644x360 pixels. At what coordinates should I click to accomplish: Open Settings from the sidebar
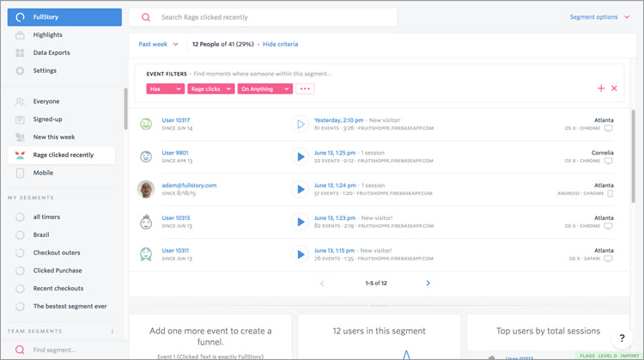[x=45, y=70]
